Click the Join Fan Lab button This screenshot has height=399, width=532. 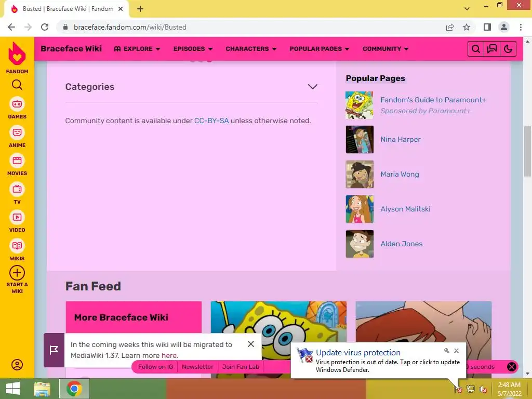pyautogui.click(x=241, y=367)
